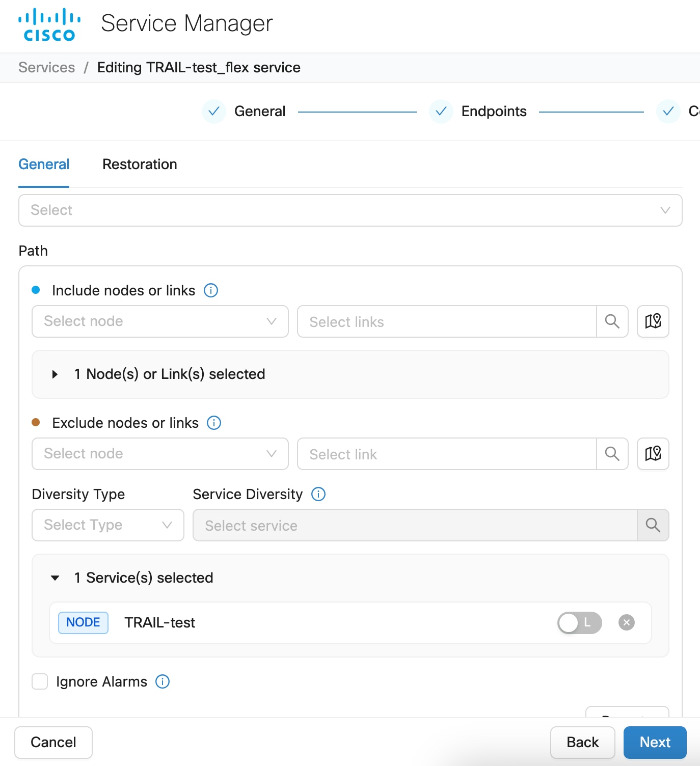Open include Select node dropdown
Image resolution: width=700 pixels, height=766 pixels.
(160, 321)
